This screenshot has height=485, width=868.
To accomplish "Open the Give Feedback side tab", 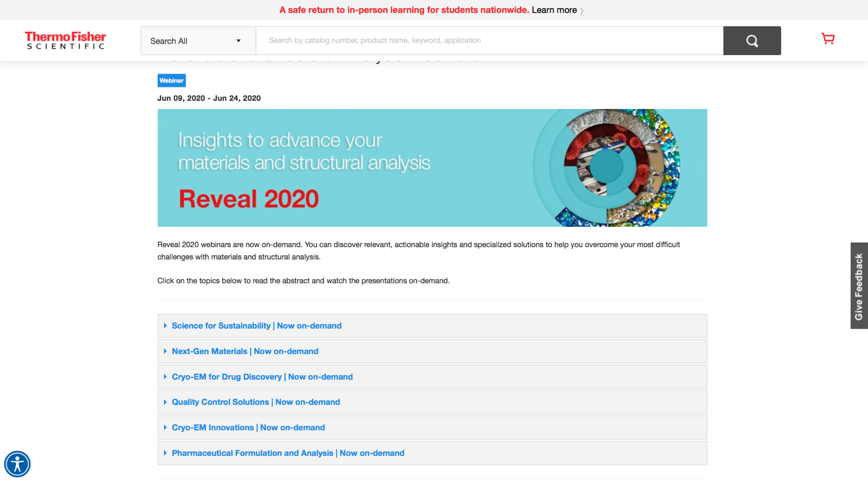I will [x=859, y=286].
